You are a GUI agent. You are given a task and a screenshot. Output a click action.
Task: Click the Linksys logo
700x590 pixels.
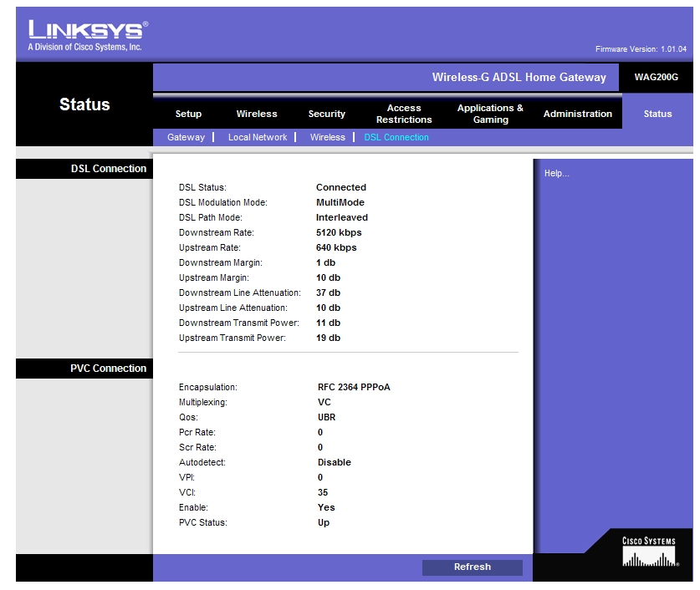tap(88, 35)
